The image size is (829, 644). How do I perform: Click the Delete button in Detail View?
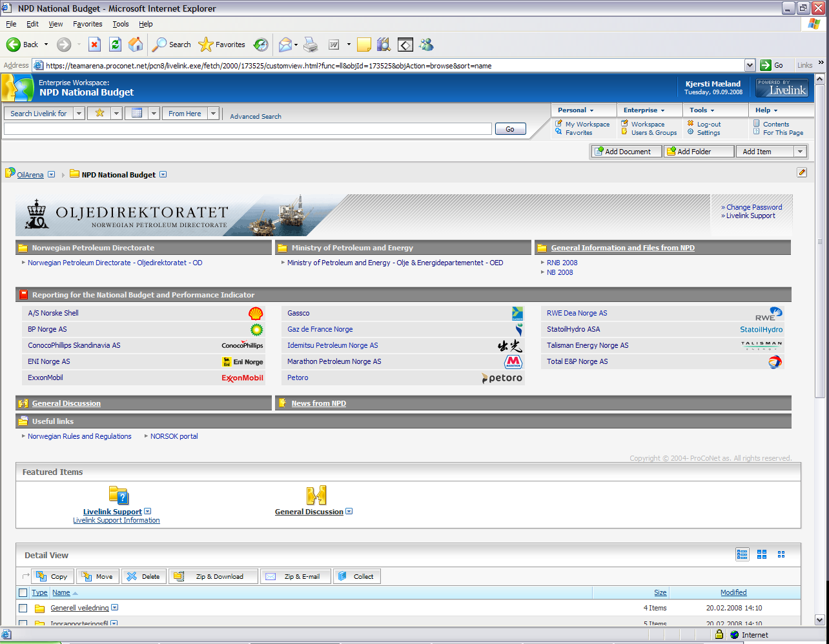tap(144, 576)
